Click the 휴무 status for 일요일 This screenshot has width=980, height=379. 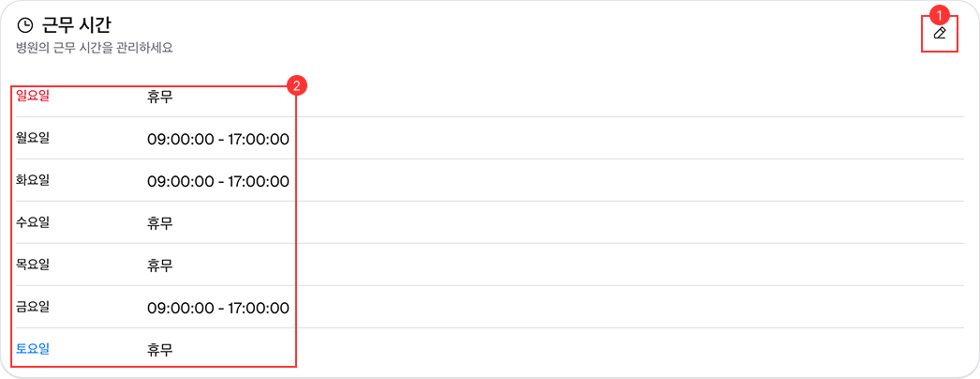click(160, 96)
